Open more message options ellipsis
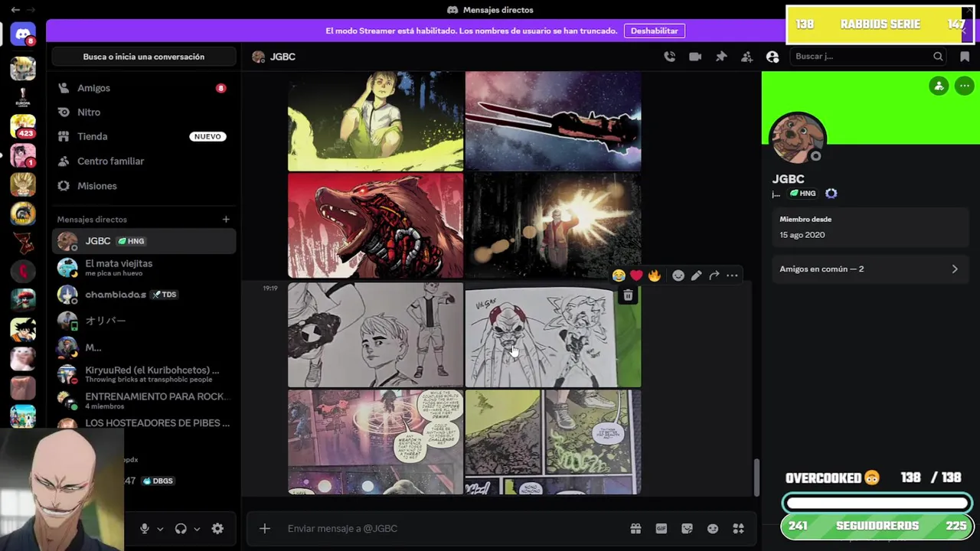 [732, 275]
